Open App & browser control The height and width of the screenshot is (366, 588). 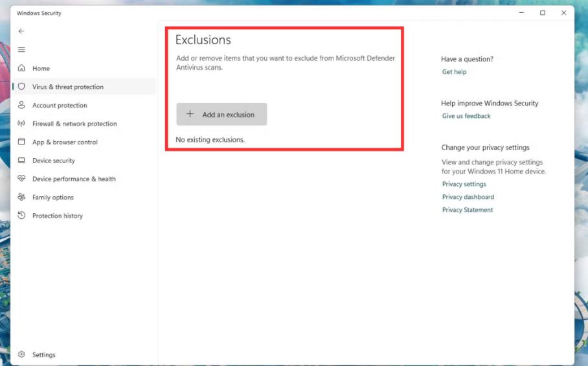pos(84,142)
